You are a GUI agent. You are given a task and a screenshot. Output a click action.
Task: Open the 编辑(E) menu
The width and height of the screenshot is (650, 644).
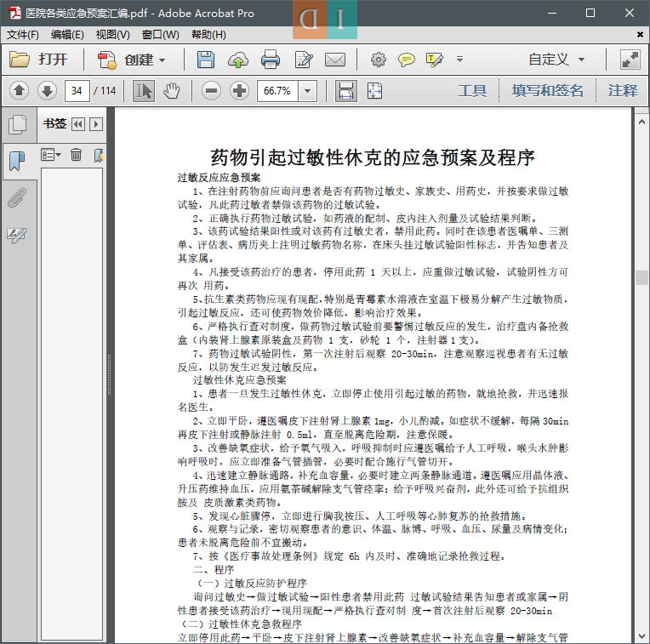[x=67, y=34]
